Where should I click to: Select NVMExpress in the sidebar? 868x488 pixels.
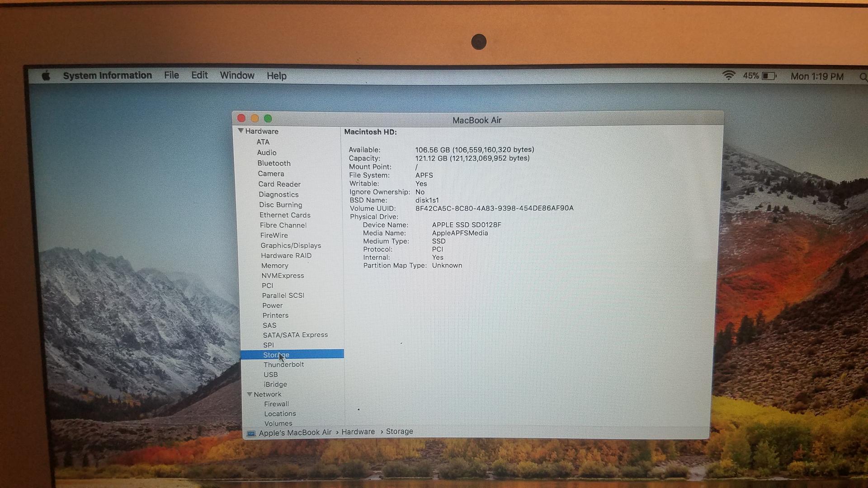point(283,276)
